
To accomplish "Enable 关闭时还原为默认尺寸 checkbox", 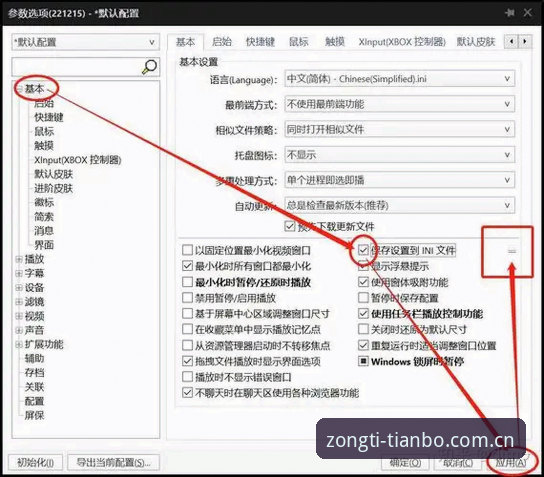I will [363, 329].
